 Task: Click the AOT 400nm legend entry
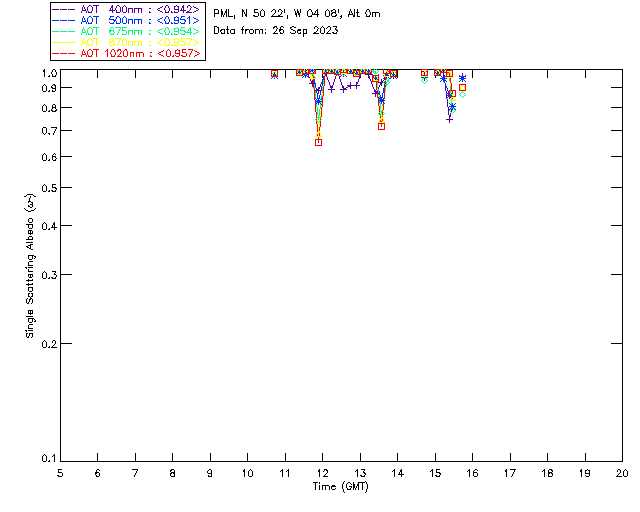(x=126, y=9)
